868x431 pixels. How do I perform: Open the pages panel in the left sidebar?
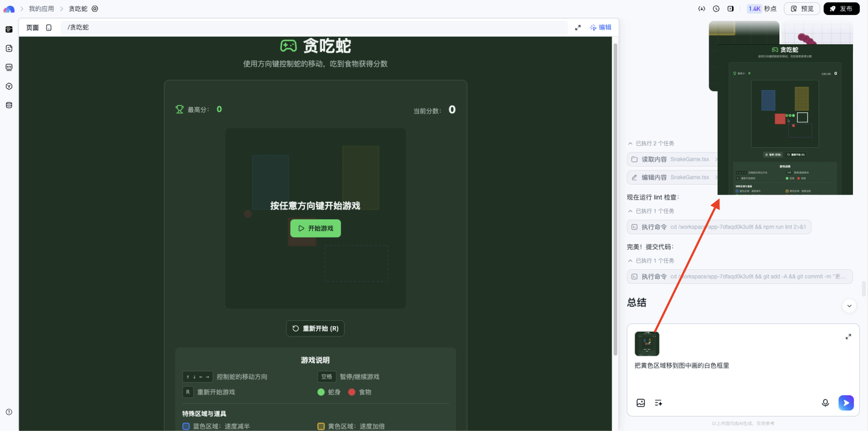pyautogui.click(x=9, y=29)
